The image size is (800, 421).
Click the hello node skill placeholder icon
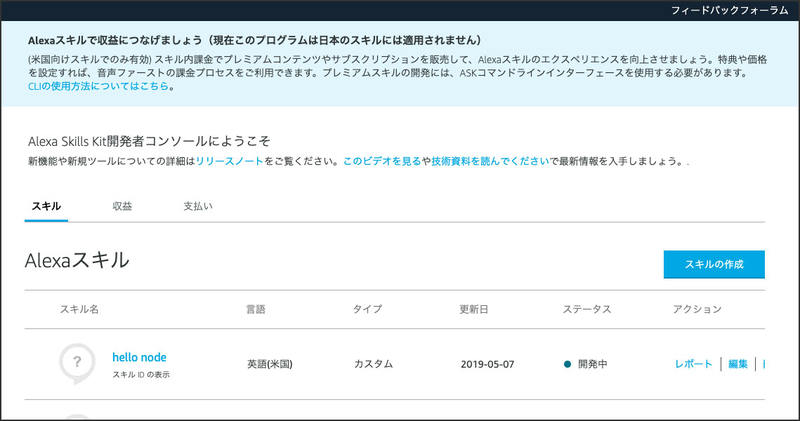[77, 363]
